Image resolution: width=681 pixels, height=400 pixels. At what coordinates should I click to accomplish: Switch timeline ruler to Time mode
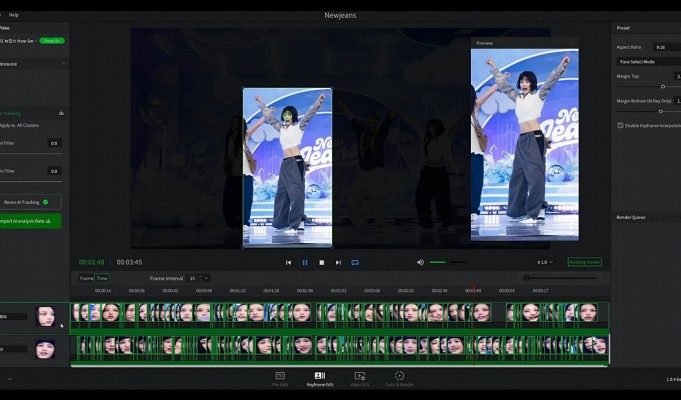[x=102, y=278]
